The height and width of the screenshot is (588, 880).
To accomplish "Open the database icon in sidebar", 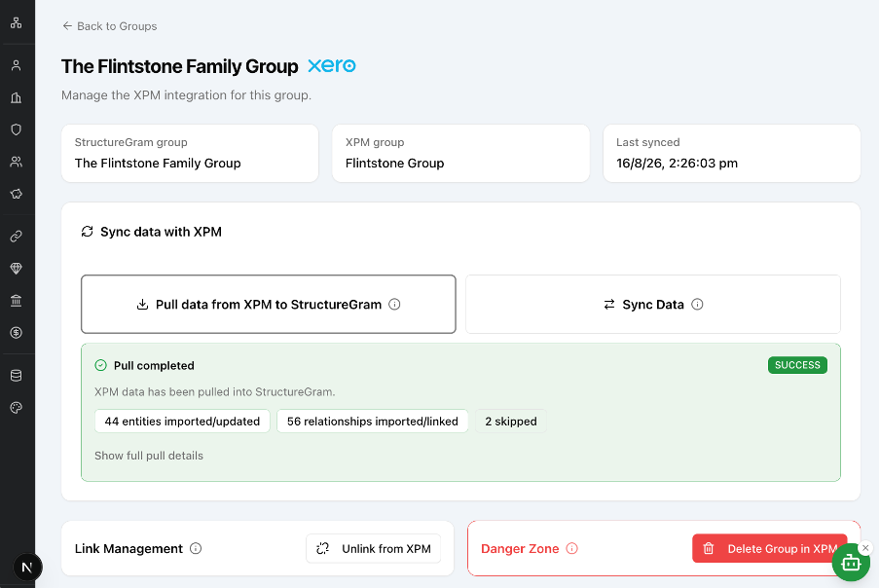I will click(17, 376).
